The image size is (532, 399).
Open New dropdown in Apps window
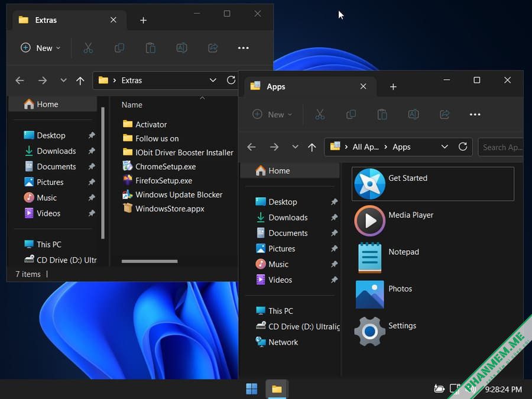tap(273, 115)
